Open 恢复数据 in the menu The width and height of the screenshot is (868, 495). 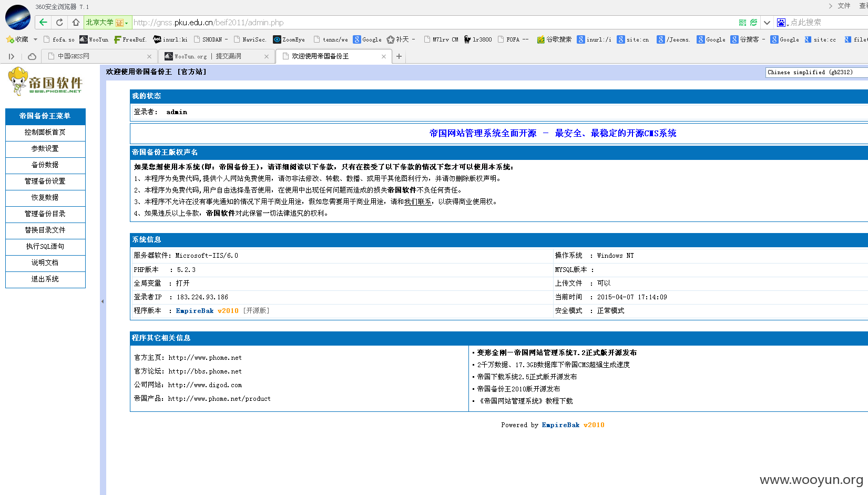pos(45,198)
